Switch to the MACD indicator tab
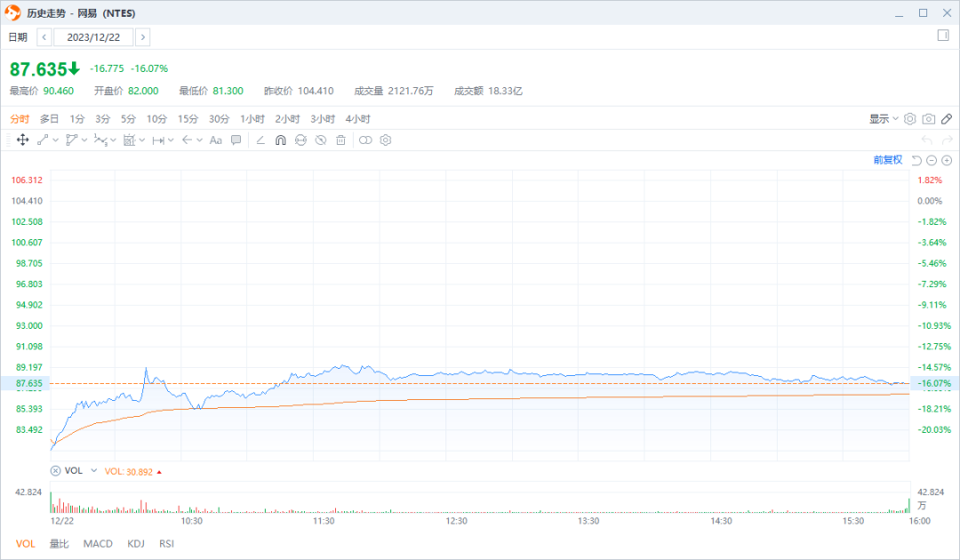 pos(98,543)
